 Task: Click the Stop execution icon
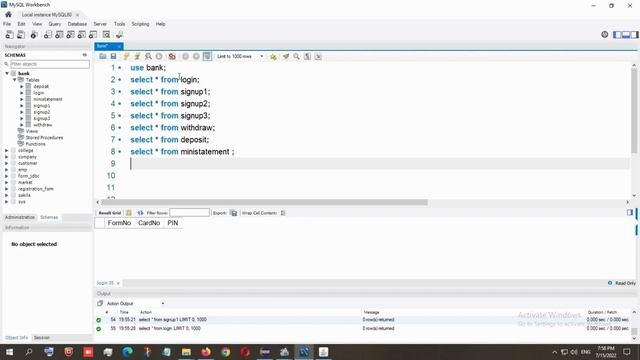pyautogui.click(x=159, y=56)
